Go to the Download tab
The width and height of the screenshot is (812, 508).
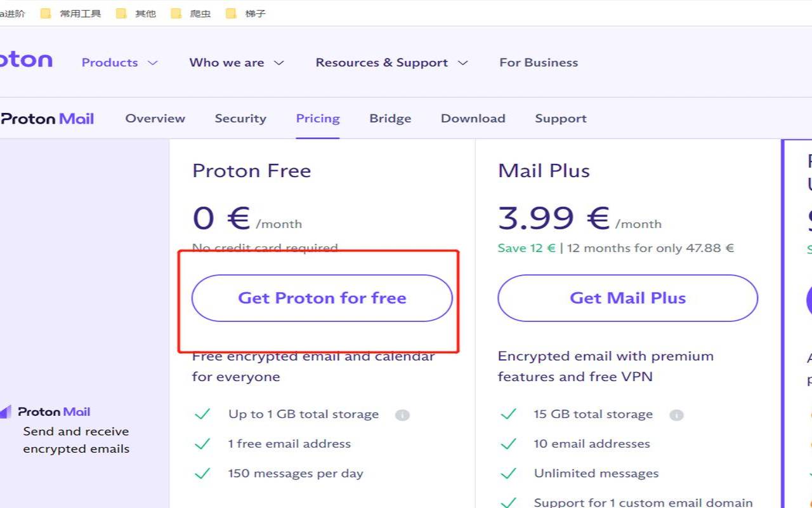473,119
